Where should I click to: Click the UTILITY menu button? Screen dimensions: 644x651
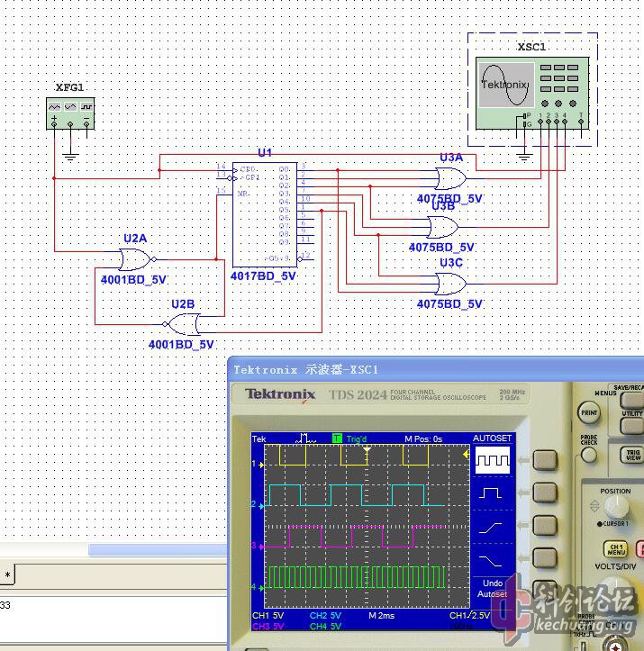[632, 426]
